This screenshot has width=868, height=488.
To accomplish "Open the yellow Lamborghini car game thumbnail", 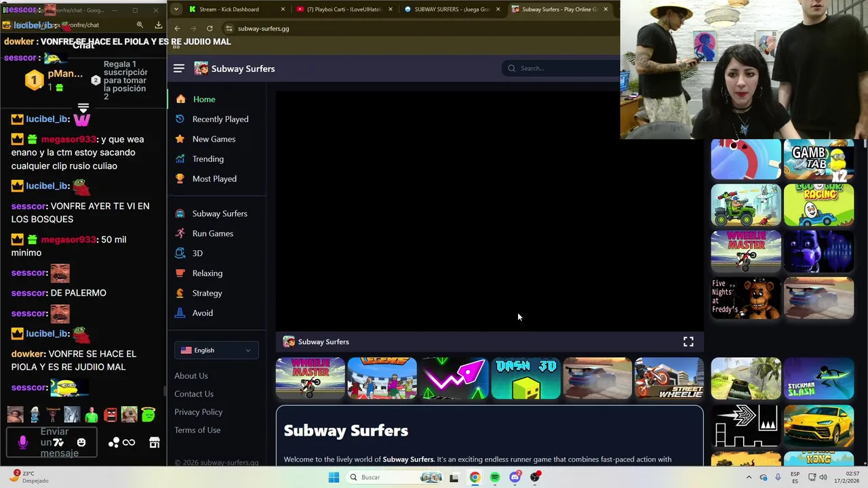I will pos(818,426).
